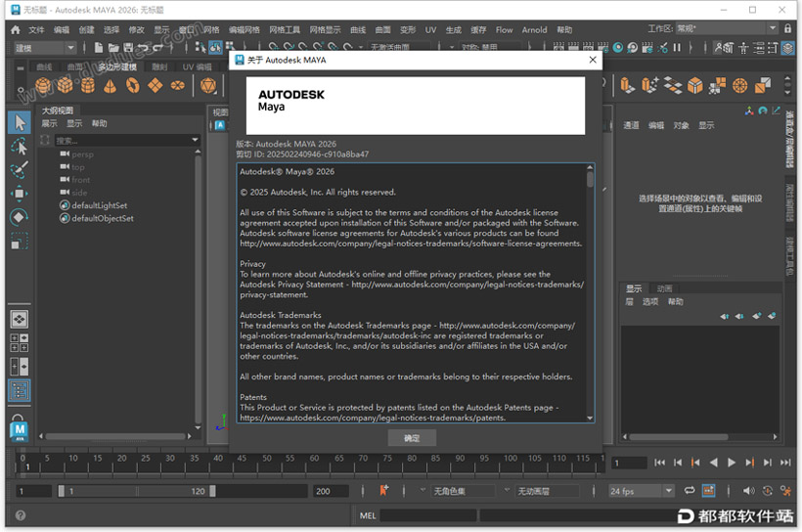This screenshot has width=802, height=532.
Task: Confirm the About dialog OK button
Action: click(x=412, y=438)
